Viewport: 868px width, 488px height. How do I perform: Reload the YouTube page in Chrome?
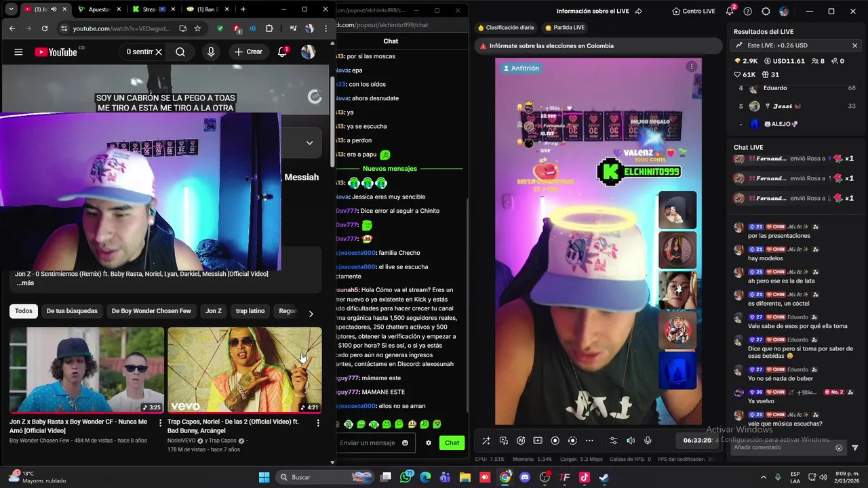pos(45,28)
